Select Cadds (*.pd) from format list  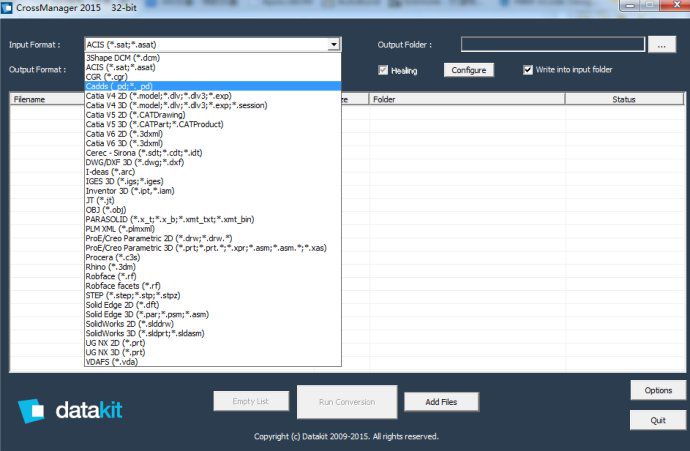pos(119,87)
